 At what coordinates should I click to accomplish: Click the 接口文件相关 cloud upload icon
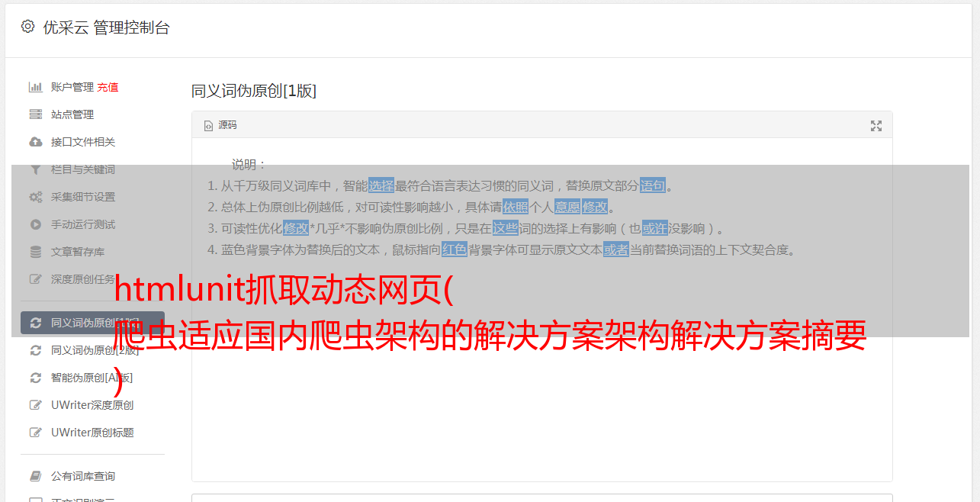pos(35,142)
